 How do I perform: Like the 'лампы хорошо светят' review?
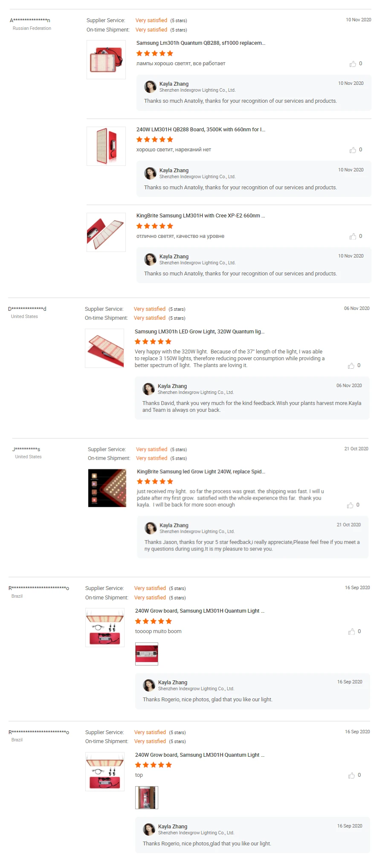tap(353, 64)
